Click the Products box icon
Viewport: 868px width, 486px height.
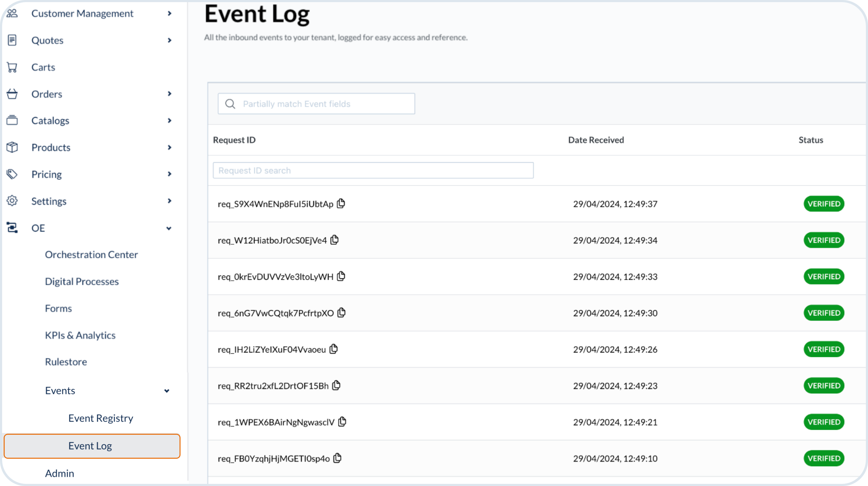12,147
